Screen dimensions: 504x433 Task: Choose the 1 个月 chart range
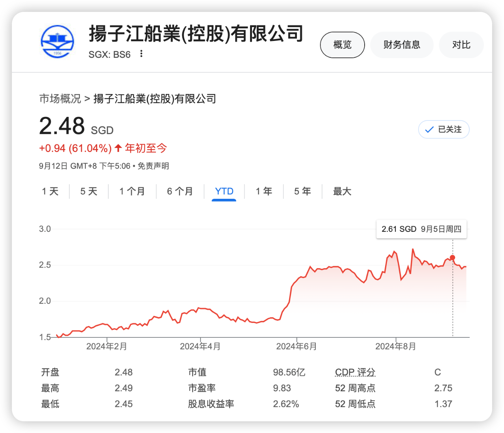(x=132, y=192)
